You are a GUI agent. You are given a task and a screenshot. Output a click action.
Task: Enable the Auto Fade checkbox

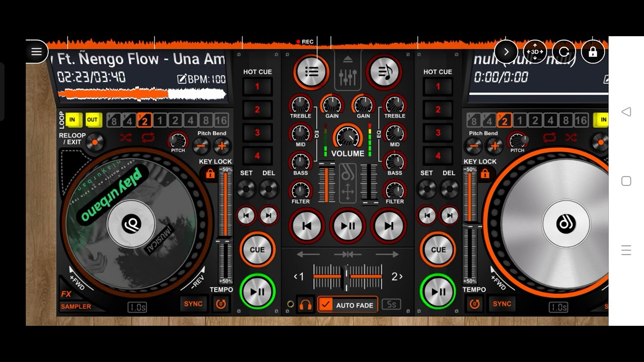pos(327,305)
